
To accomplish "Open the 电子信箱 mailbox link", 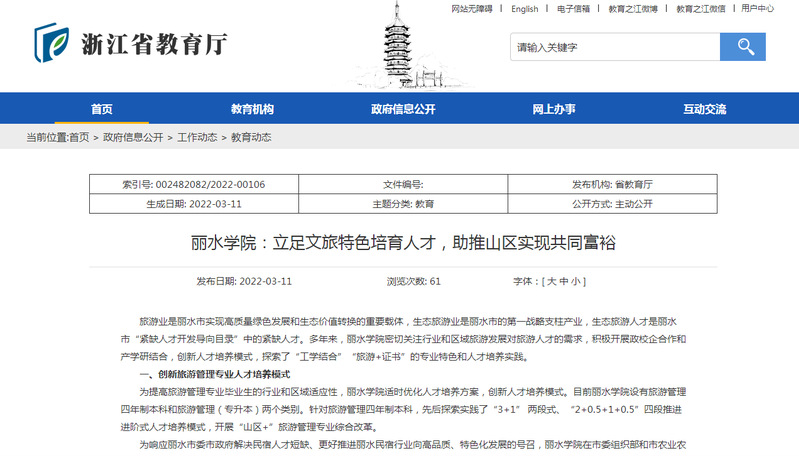I will click(573, 9).
